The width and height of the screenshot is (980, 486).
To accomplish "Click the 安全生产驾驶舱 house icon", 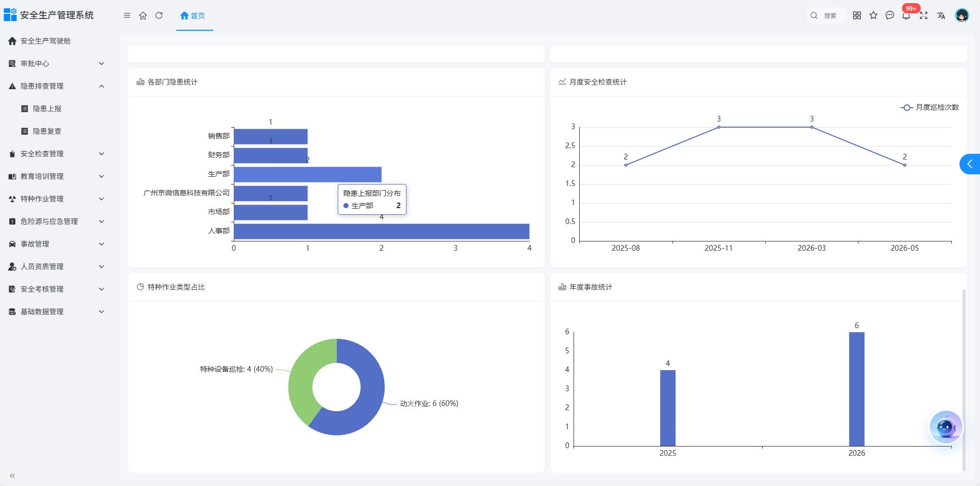I will (12, 41).
